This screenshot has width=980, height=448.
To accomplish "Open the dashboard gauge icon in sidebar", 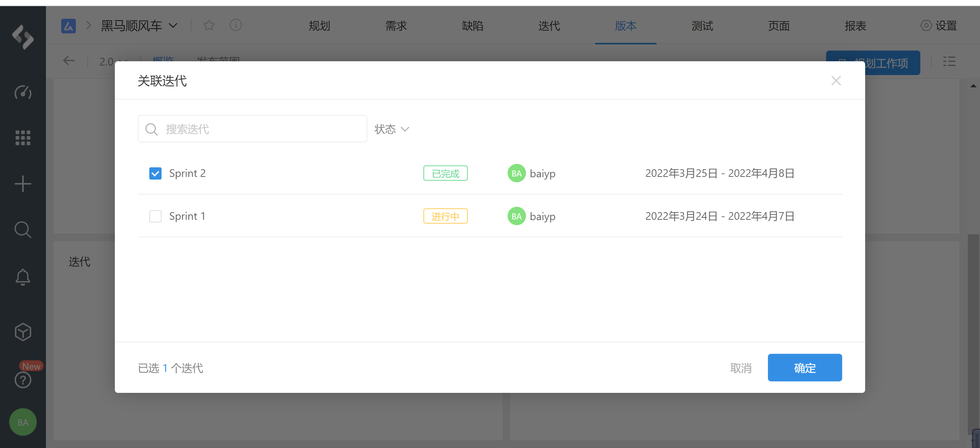I will pyautogui.click(x=23, y=92).
